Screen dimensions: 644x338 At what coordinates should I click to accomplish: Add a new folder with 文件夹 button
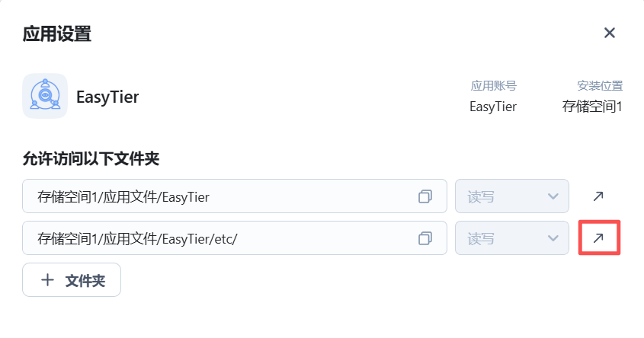click(72, 279)
